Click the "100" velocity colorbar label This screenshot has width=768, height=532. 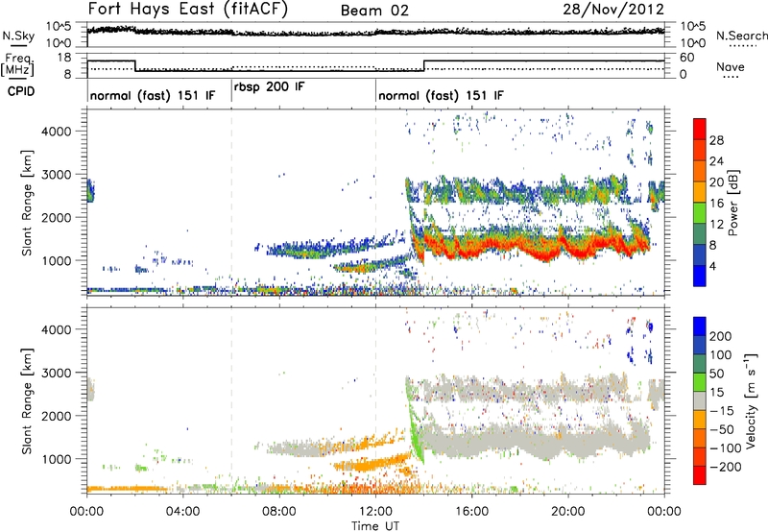(x=721, y=354)
